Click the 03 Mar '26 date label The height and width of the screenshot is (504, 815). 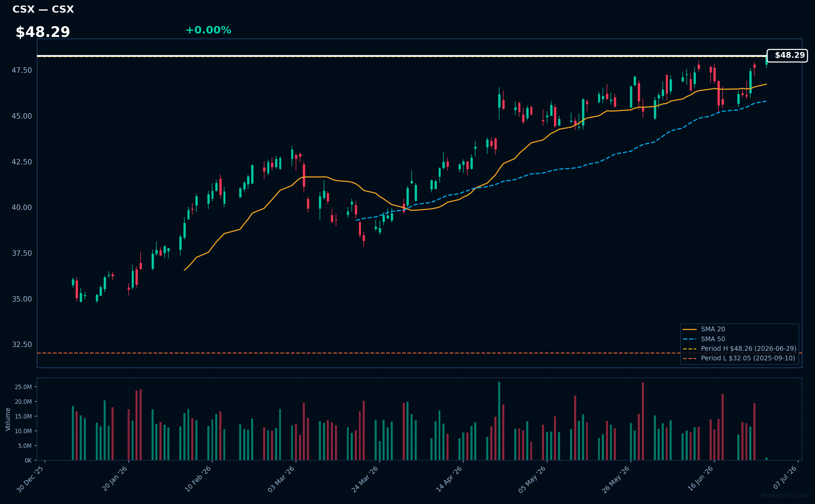(281, 479)
